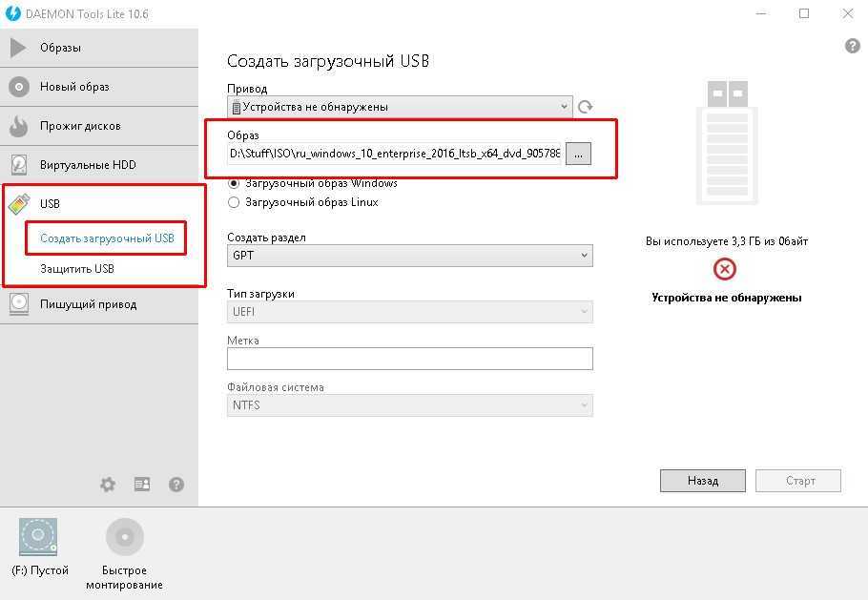Click the Назад button
Viewport: 868px width, 600px height.
702,481
